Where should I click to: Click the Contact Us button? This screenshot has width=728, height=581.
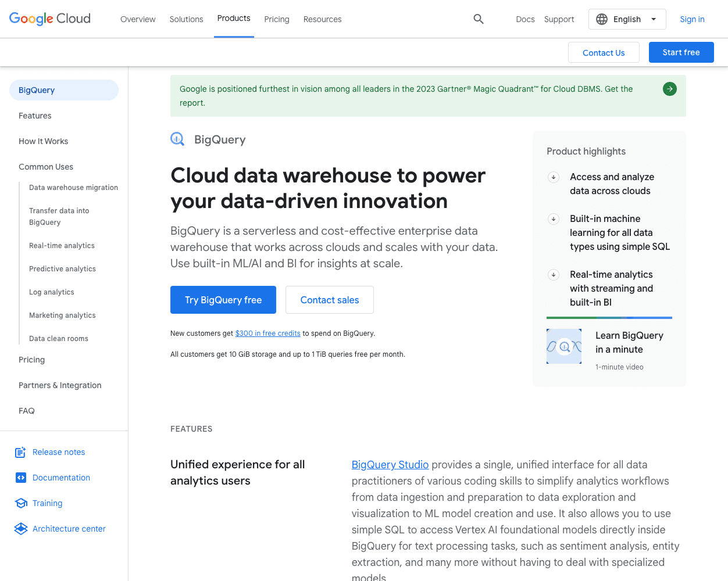click(604, 52)
